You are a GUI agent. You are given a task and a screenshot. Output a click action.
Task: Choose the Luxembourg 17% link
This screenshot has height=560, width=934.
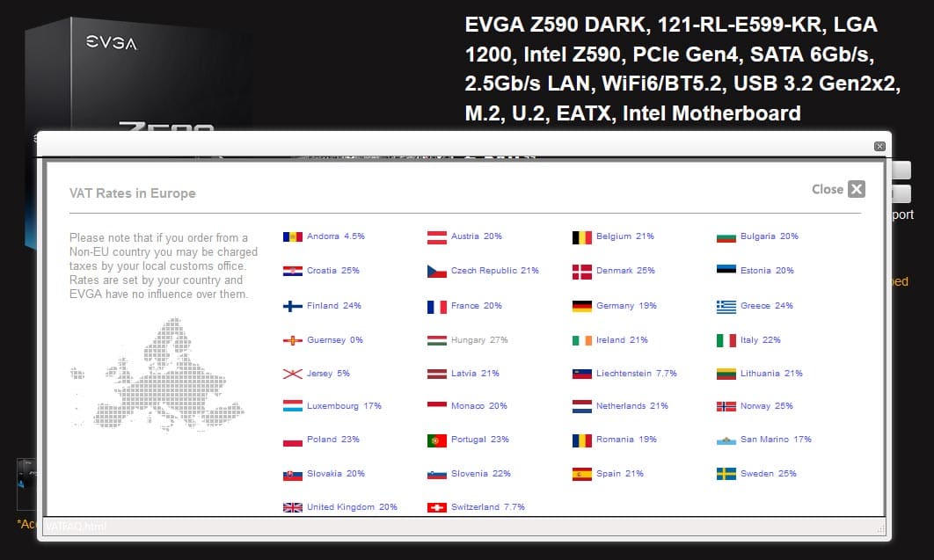click(344, 406)
